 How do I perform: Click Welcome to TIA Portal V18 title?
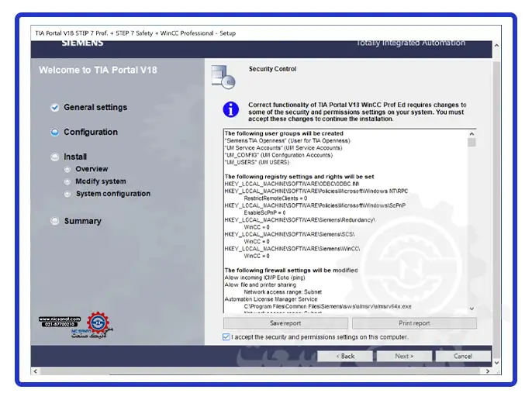(98, 71)
